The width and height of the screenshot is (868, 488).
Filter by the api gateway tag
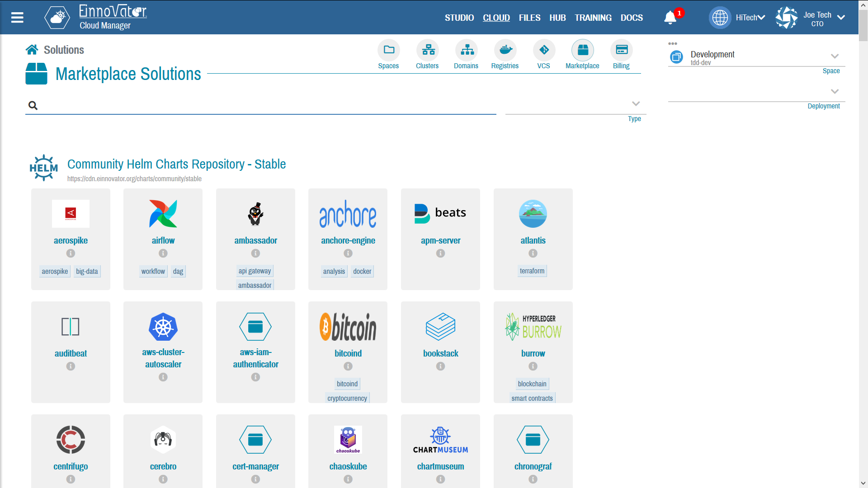point(255,271)
